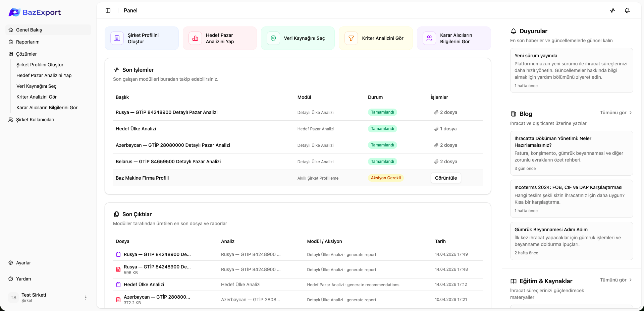
Task: Open notifications via the bell icon
Action: point(627,10)
